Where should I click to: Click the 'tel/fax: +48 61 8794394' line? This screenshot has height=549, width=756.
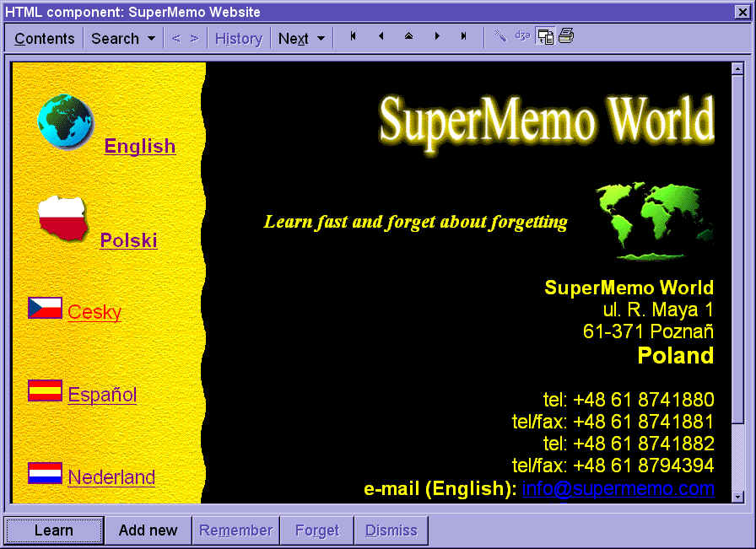pyautogui.click(x=613, y=466)
